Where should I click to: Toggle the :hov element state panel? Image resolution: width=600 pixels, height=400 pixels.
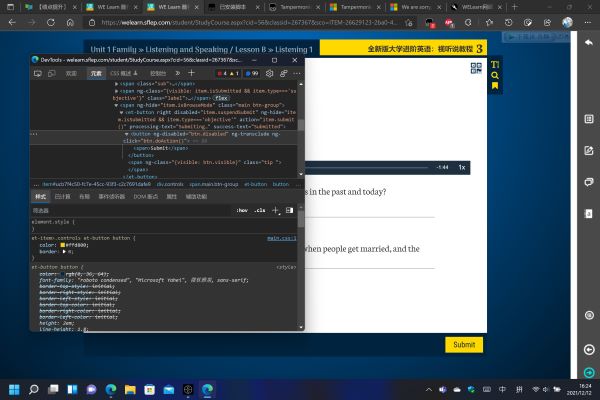[241, 211]
